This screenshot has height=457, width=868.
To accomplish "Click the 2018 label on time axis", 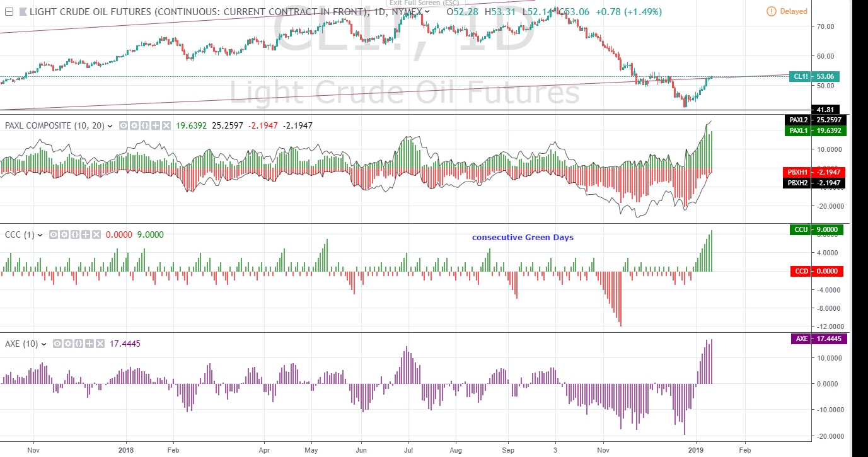I will click(126, 451).
